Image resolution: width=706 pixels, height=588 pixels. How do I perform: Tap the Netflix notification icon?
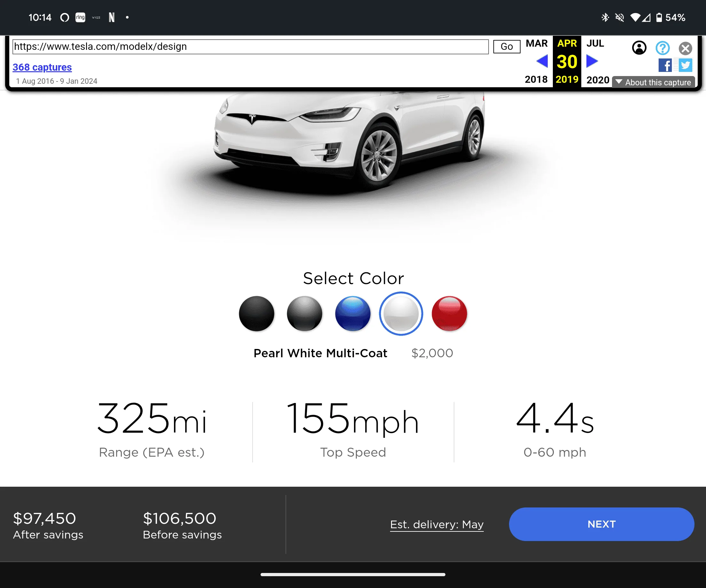coord(112,18)
